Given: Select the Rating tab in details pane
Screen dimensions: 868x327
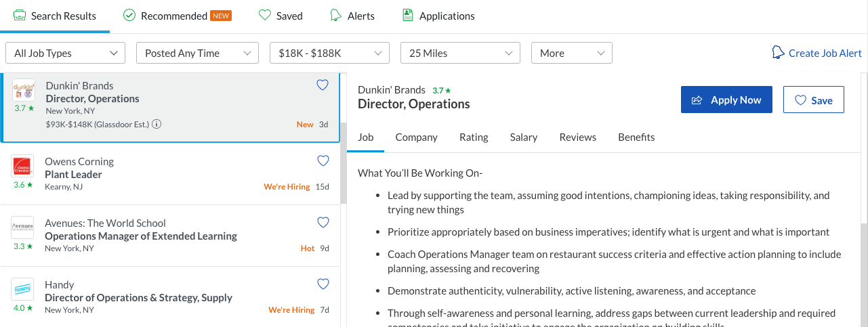Looking at the screenshot, I should click(474, 137).
